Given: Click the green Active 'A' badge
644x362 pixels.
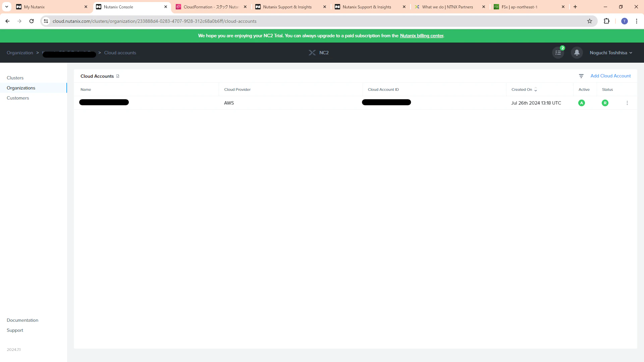Looking at the screenshot, I should 582,103.
